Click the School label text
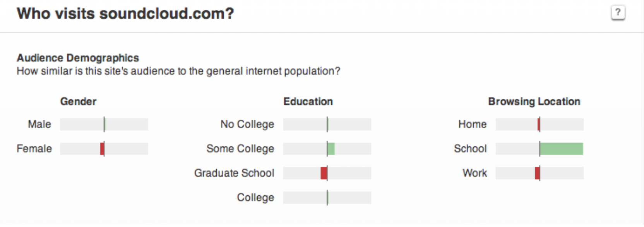Image resolution: width=644 pixels, height=227 pixels. pyautogui.click(x=470, y=149)
